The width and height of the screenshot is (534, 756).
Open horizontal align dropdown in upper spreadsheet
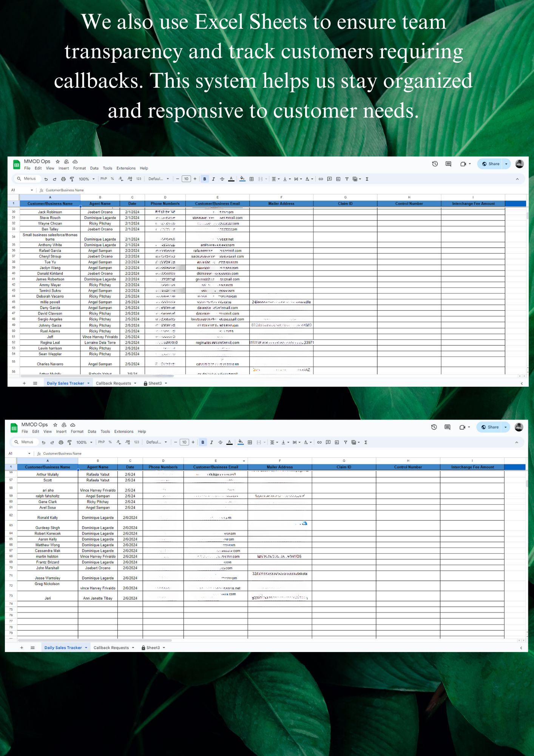(276, 179)
